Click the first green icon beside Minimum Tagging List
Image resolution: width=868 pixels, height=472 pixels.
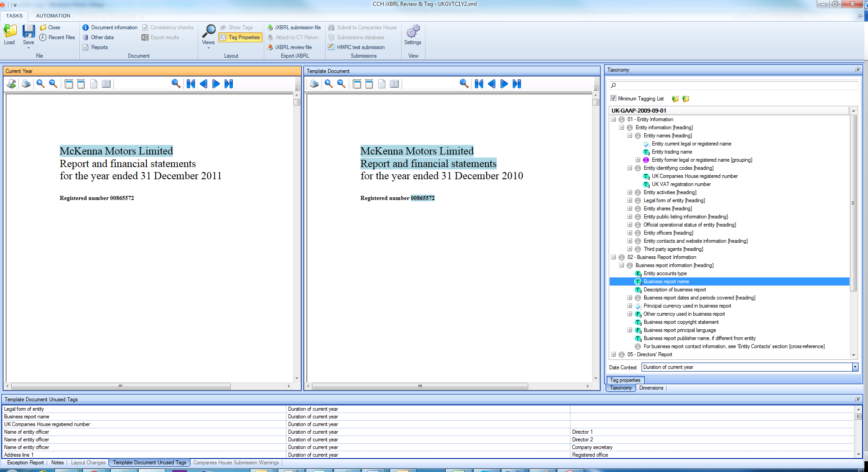[675, 99]
